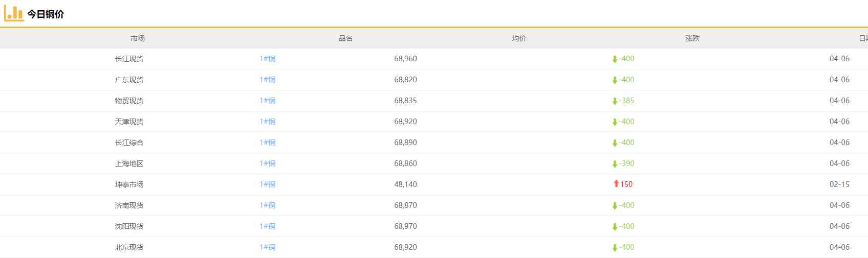Image resolution: width=868 pixels, height=258 pixels.
Task: Open the 1#铜 link for 长江综合
Action: (267, 143)
